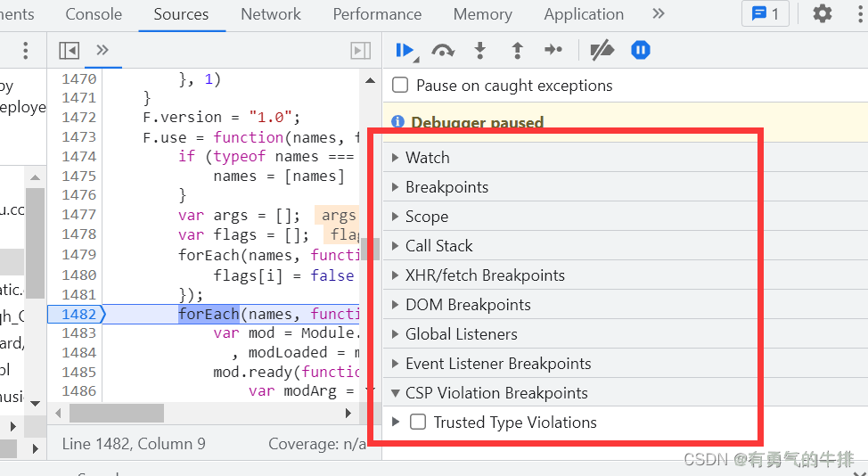Resume script execution in debugger
This screenshot has height=476, width=868.
tap(405, 51)
